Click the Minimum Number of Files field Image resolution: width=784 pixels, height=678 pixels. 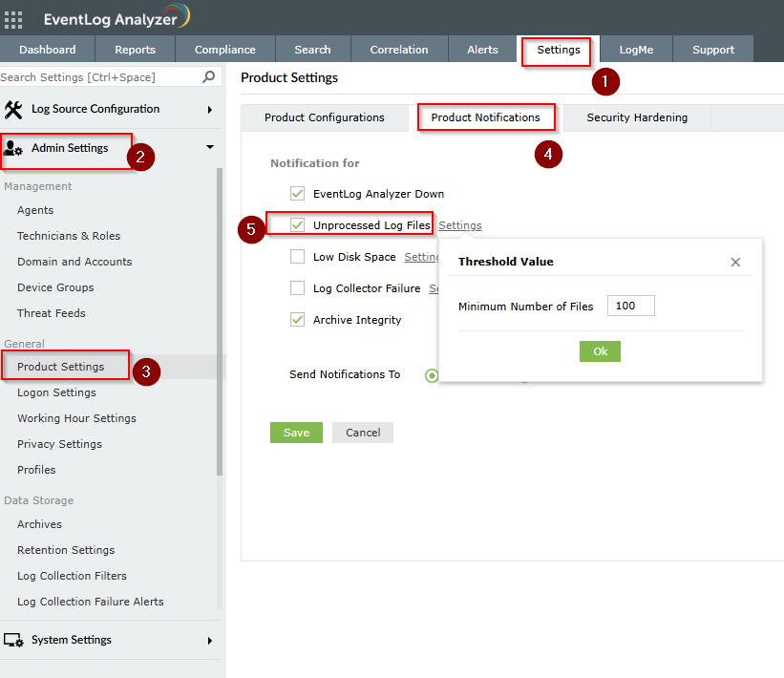coord(631,306)
